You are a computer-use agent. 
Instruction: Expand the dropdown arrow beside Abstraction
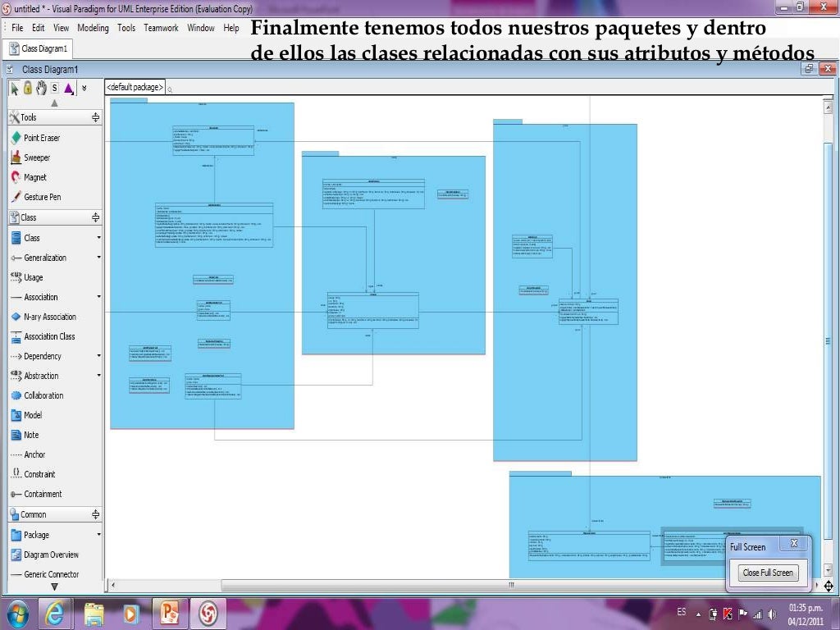pos(98,376)
